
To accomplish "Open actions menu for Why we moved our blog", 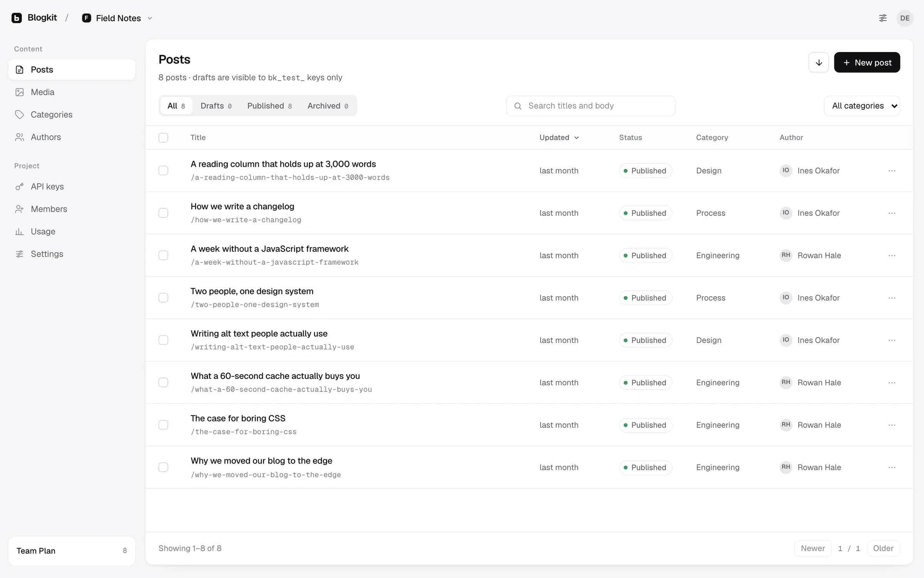I will (892, 467).
